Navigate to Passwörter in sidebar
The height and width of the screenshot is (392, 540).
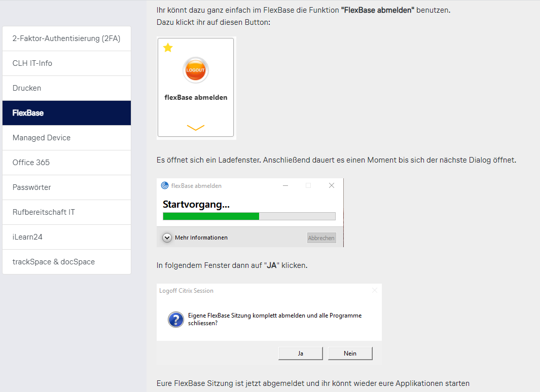(x=66, y=187)
